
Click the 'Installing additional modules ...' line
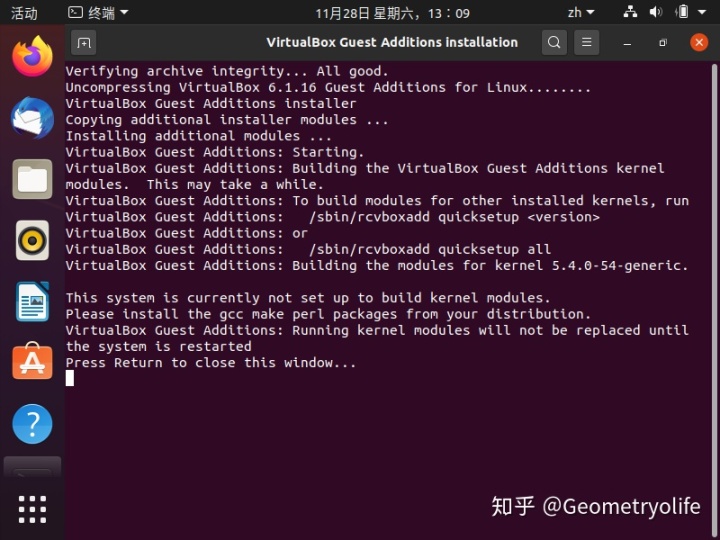pos(198,136)
